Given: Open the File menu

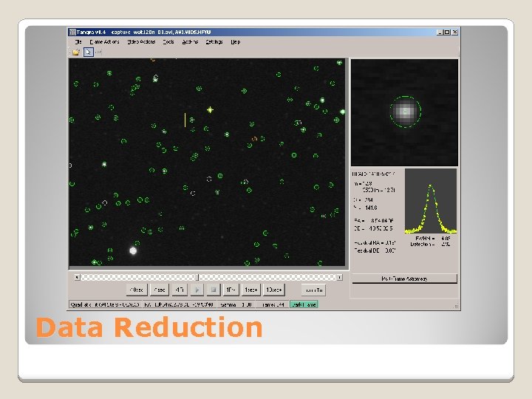Looking at the screenshot, I should 78,41.
